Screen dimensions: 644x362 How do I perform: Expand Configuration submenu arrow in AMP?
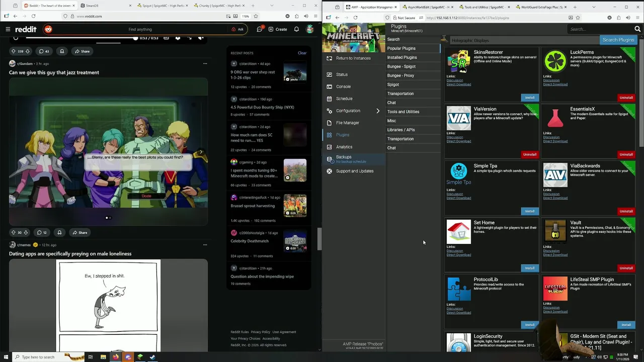pyautogui.click(x=378, y=111)
